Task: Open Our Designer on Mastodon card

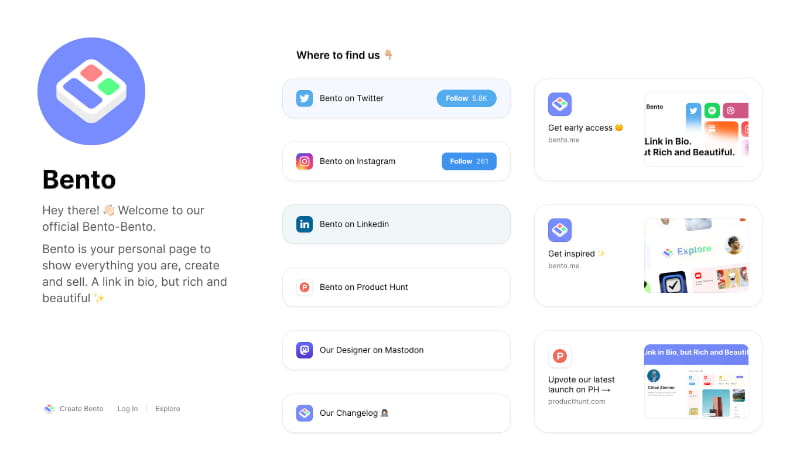Action: 396,350
